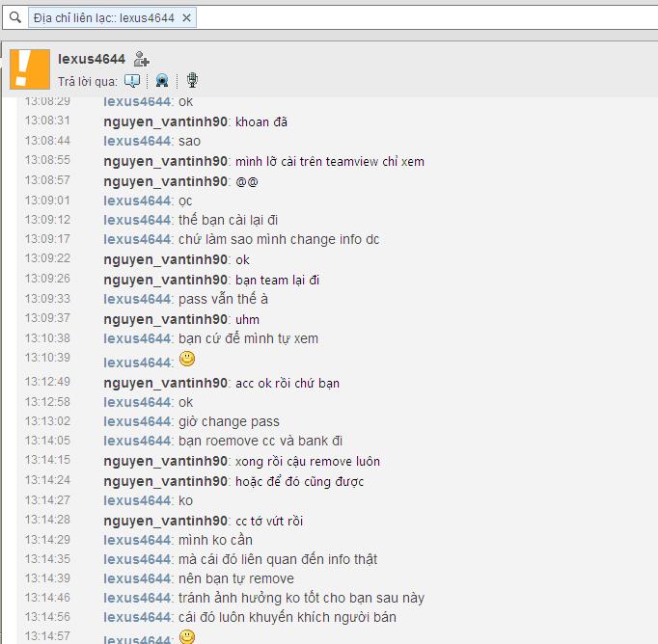Select the 'khoan đã' message from nguyen_vantinh90
658x644 pixels.
pyautogui.click(x=261, y=122)
